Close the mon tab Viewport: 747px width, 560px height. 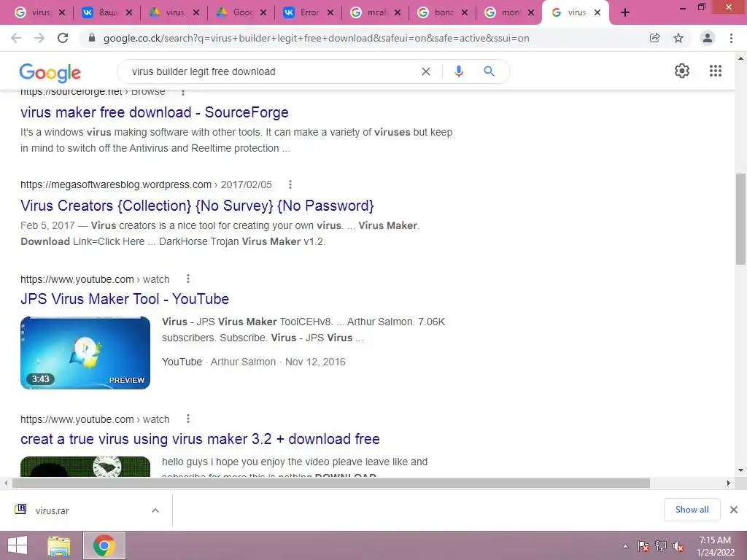(531, 13)
